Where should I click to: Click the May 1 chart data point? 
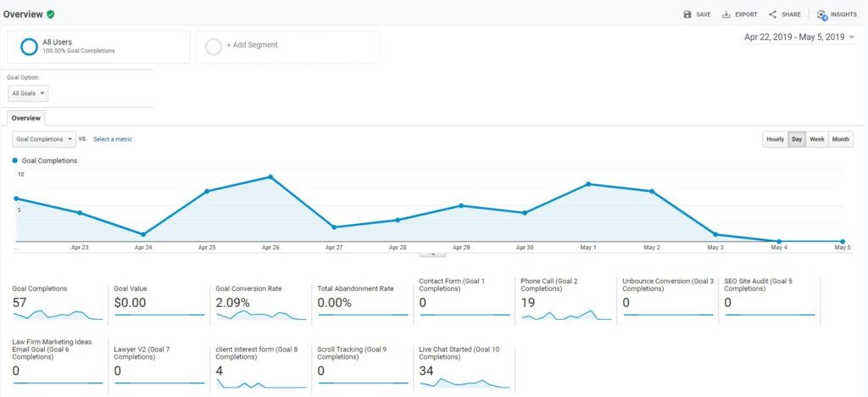pyautogui.click(x=588, y=184)
